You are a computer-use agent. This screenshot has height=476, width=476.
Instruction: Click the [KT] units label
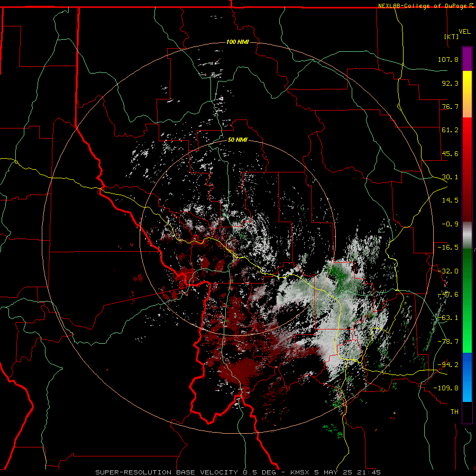click(x=452, y=36)
